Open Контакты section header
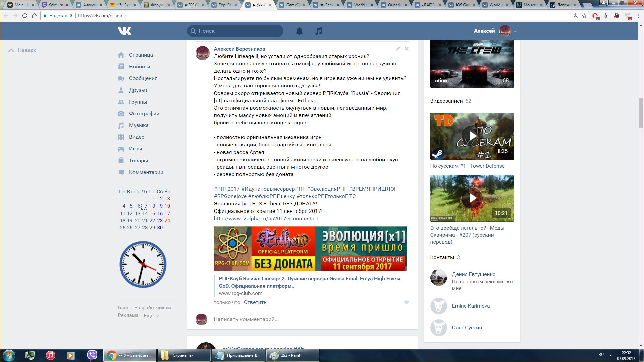The image size is (644, 362). 442,257
